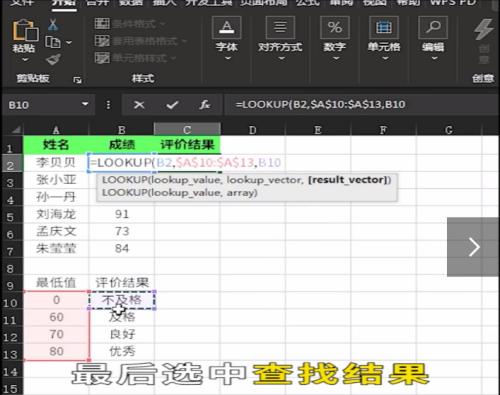Select column B header
This screenshot has height=395, width=500.
click(122, 130)
